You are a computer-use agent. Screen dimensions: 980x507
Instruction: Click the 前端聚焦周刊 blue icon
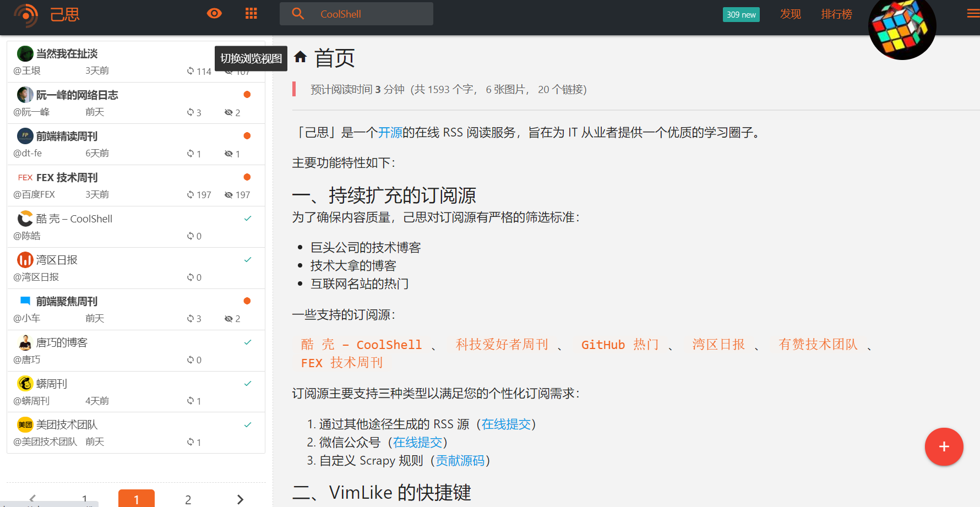pos(25,301)
